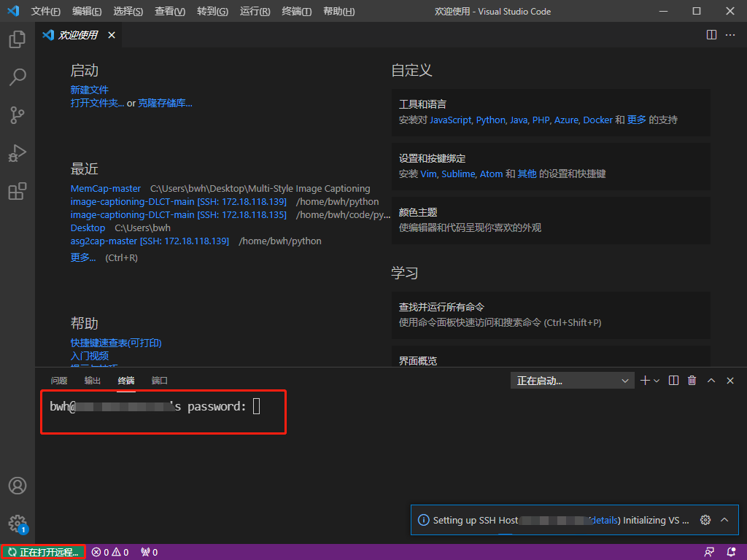
Task: Click the 克隆存储库... link
Action: (166, 103)
